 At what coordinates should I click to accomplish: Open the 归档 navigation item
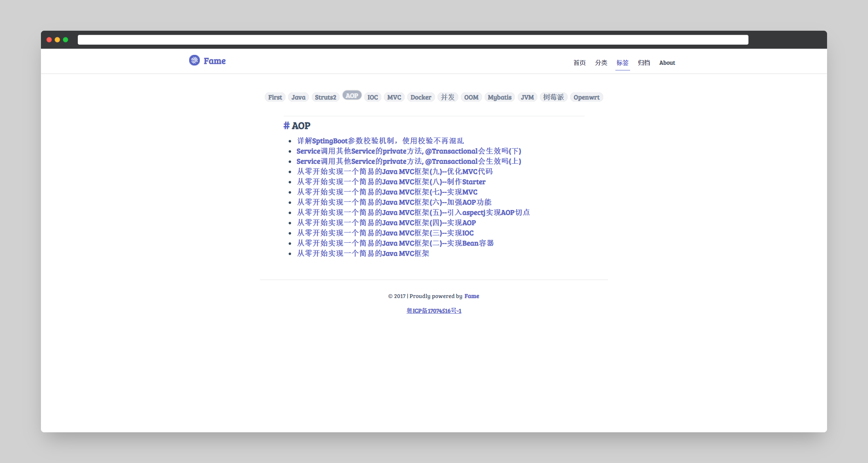coord(644,63)
